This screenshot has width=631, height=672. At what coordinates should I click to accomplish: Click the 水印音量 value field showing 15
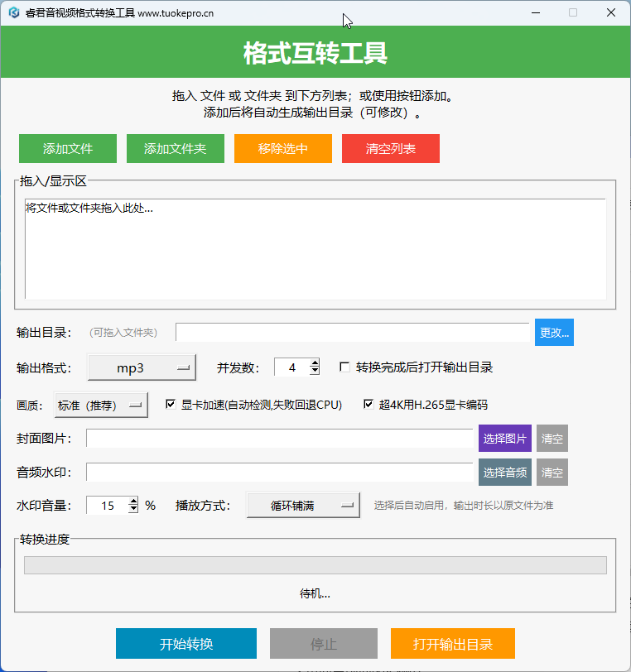coord(108,506)
